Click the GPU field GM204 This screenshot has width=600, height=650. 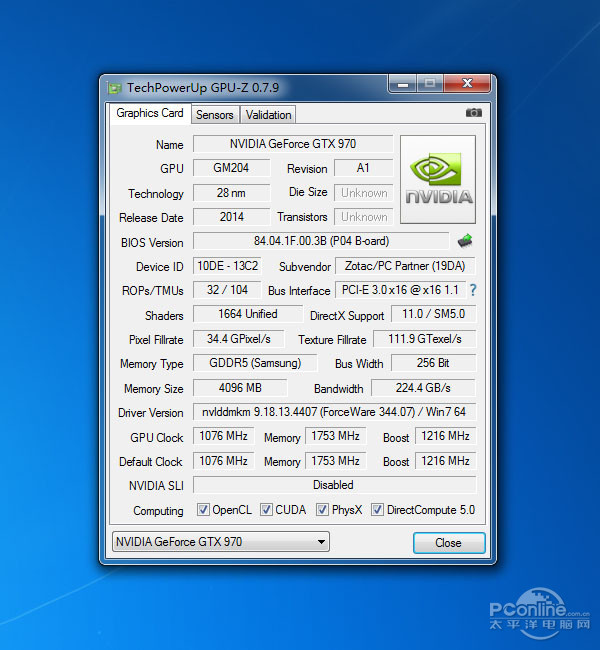pos(231,168)
